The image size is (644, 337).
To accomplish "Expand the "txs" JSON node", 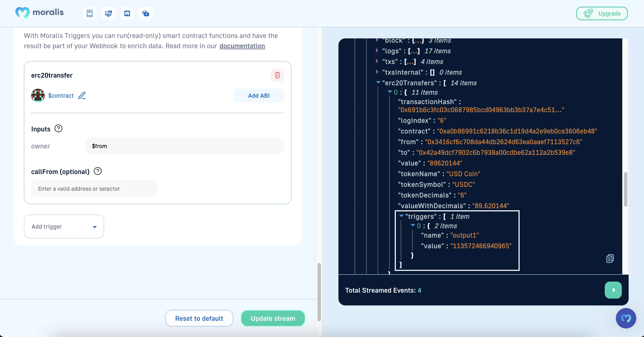I will tap(377, 61).
